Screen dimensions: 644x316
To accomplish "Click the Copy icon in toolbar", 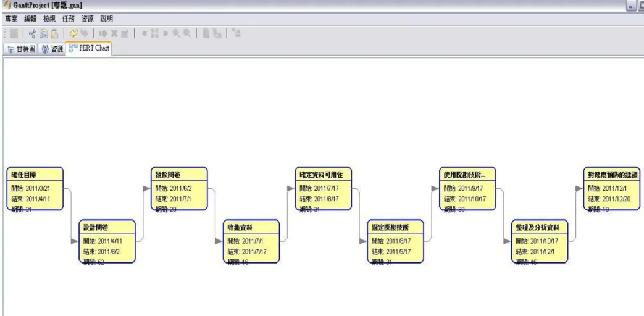I will point(44,34).
